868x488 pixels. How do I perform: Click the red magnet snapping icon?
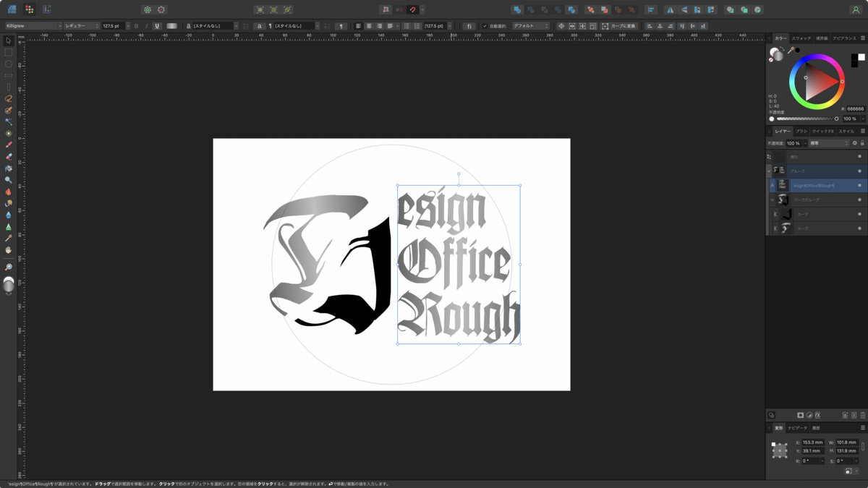412,9
